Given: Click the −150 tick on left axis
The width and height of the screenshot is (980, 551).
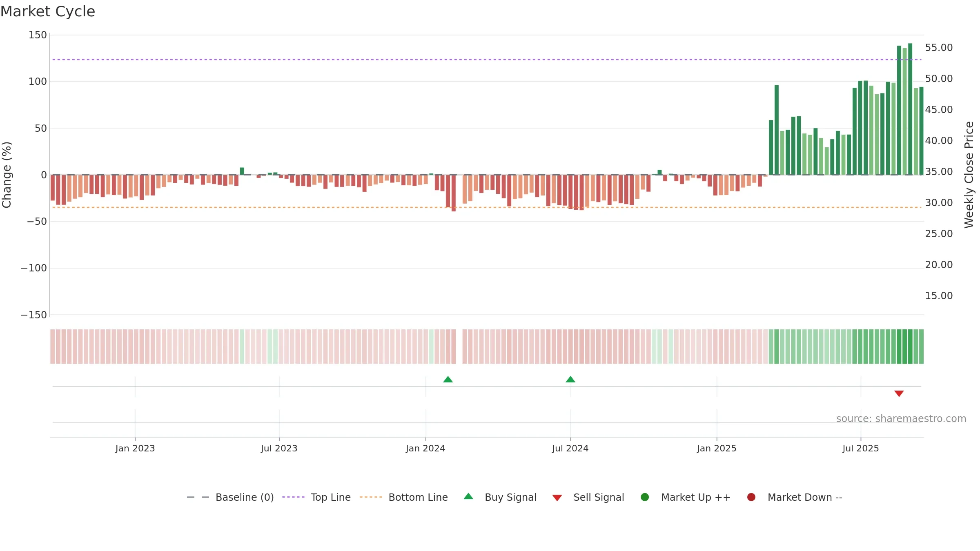Looking at the screenshot, I should pyautogui.click(x=34, y=315).
